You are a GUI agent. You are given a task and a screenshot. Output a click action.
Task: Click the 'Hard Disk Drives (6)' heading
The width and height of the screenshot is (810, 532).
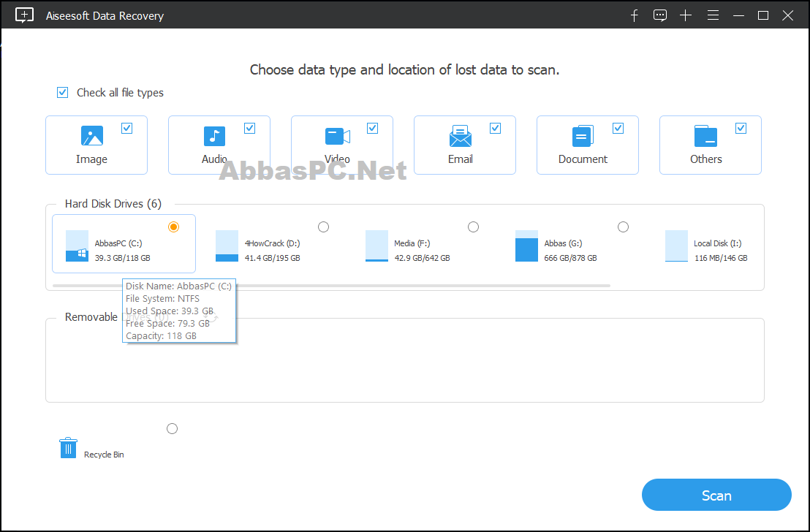pyautogui.click(x=113, y=203)
